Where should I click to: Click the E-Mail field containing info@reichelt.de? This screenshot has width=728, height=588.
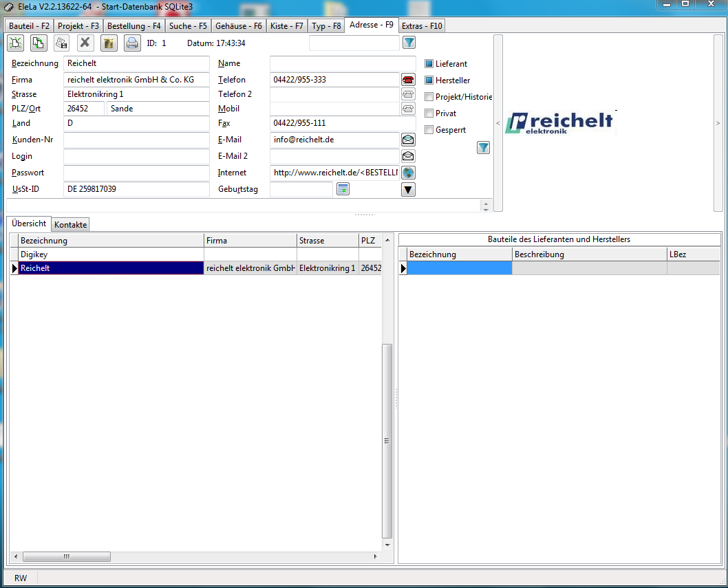tap(334, 140)
